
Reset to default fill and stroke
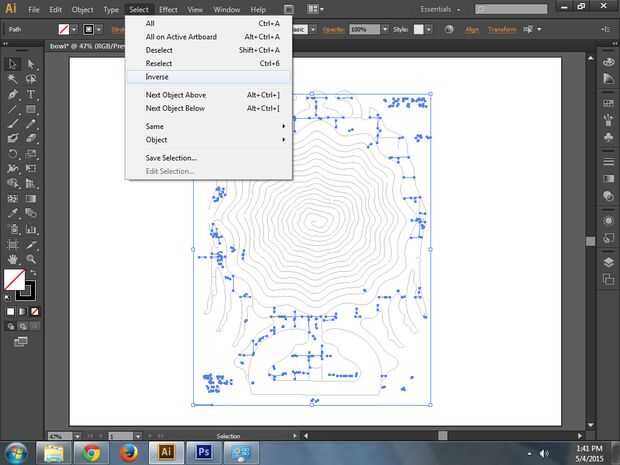click(x=8, y=297)
